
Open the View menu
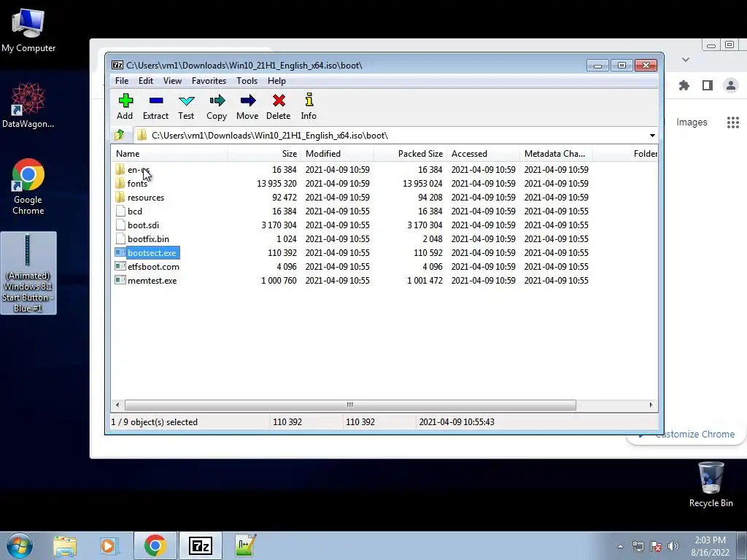click(x=172, y=81)
